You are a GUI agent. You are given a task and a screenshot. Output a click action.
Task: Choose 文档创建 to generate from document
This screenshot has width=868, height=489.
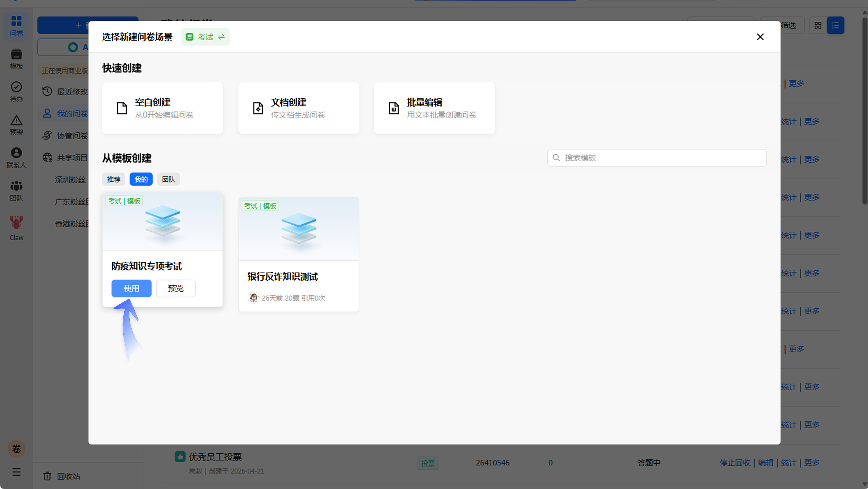point(299,108)
